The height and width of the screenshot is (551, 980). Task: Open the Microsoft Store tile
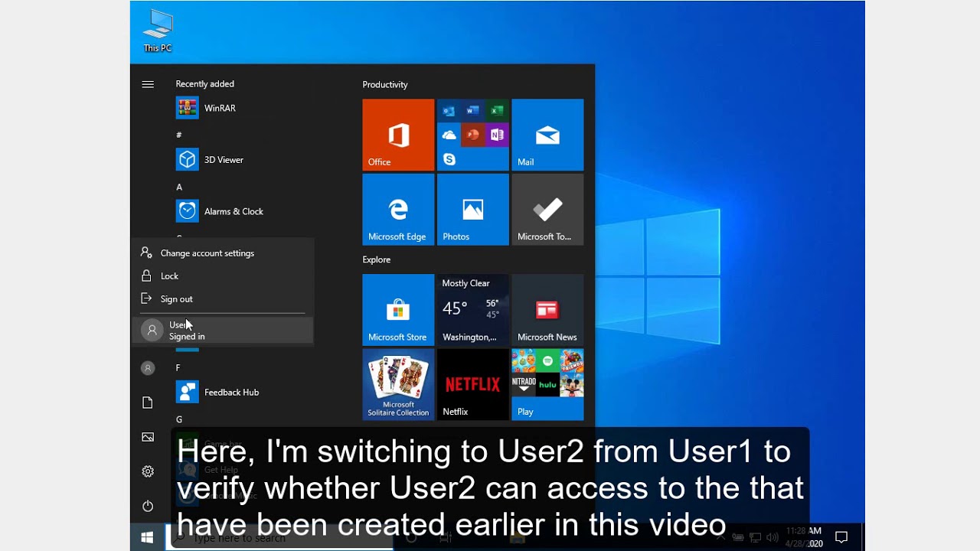click(398, 310)
